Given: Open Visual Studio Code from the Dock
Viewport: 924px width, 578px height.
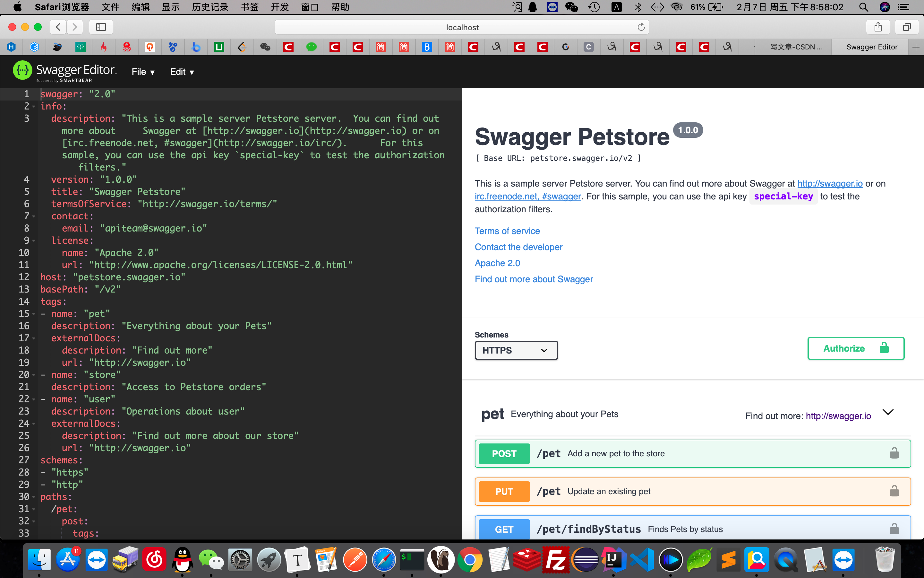Looking at the screenshot, I should [x=642, y=560].
